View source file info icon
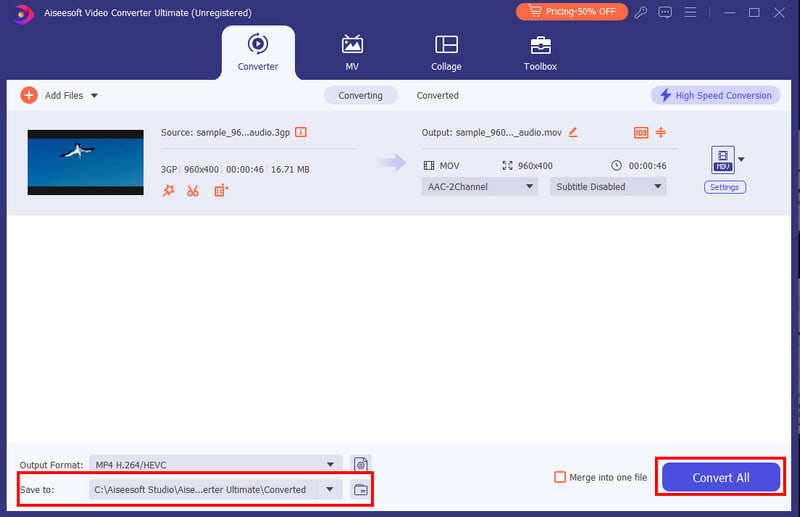The width and height of the screenshot is (800, 517). pyautogui.click(x=301, y=132)
